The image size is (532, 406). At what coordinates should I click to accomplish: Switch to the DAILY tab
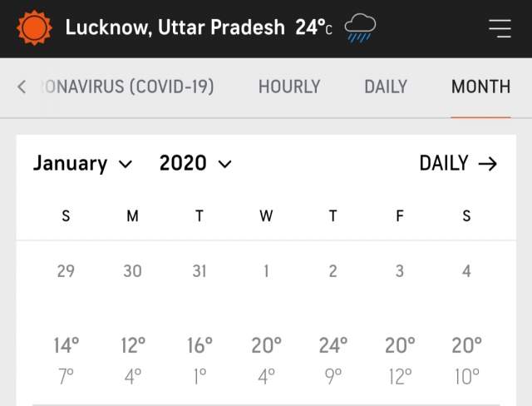386,87
